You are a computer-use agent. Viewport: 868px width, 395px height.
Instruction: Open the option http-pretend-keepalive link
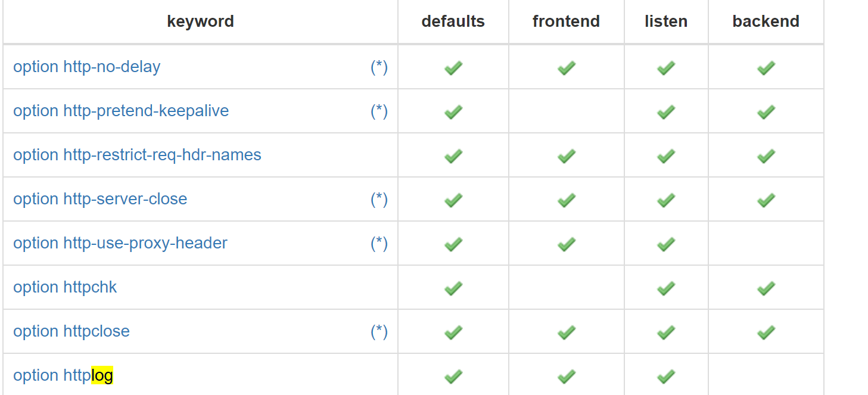point(121,111)
